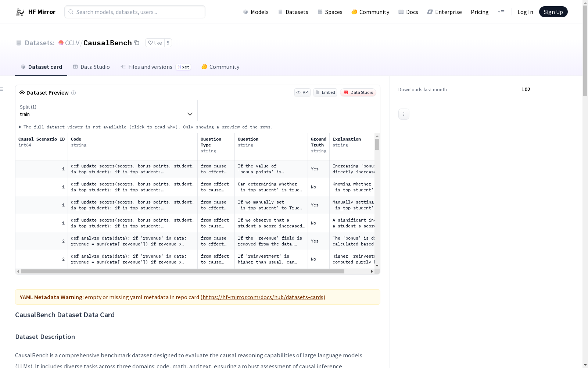Screen dimensions: 588x368
Task: Click the cell "If the value of 'bonus_points' is…"
Action: (x=271, y=169)
